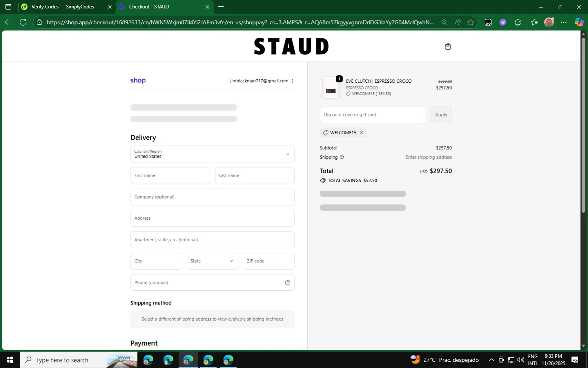This screenshot has height=368, width=588.
Task: Click the TOTAL SAVINGS $52.50 text
Action: (352, 180)
